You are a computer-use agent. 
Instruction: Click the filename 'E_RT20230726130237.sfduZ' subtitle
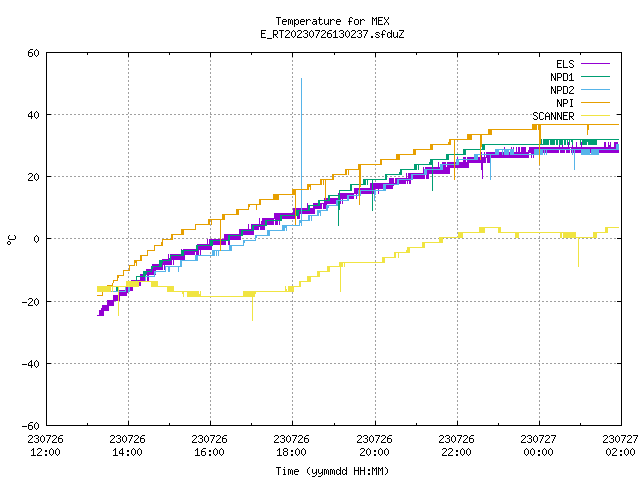(332, 34)
